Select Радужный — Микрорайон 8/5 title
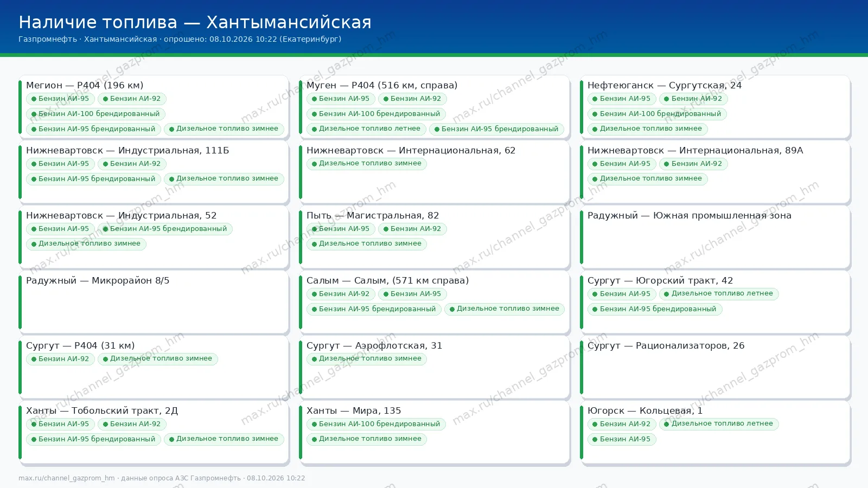868x488 pixels. (x=98, y=280)
